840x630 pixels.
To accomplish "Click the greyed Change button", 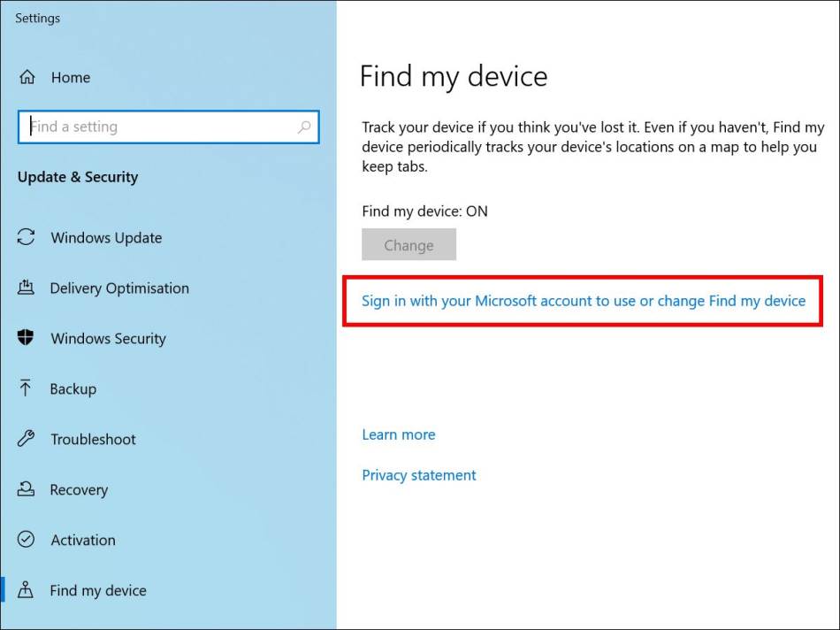I will [x=409, y=244].
